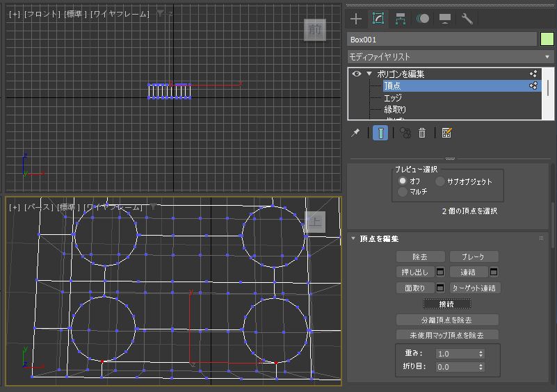
Task: Click the Box001 object name field
Action: [442, 40]
